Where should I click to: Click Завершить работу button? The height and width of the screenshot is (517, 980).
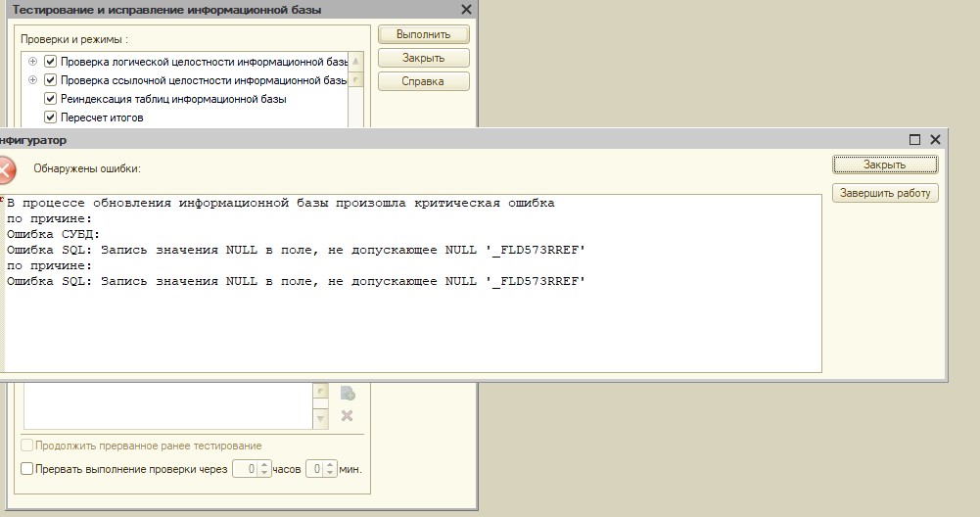[885, 193]
